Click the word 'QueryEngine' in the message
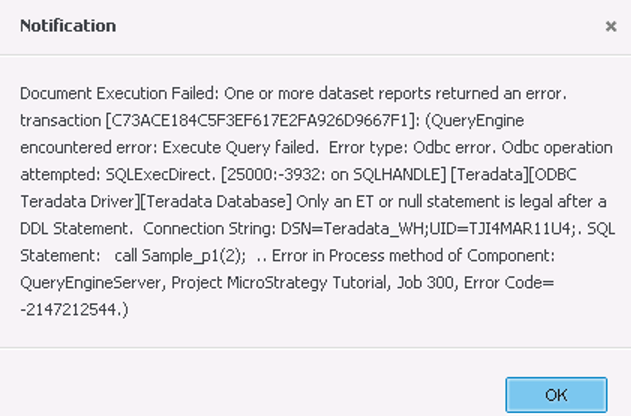 click(x=478, y=120)
